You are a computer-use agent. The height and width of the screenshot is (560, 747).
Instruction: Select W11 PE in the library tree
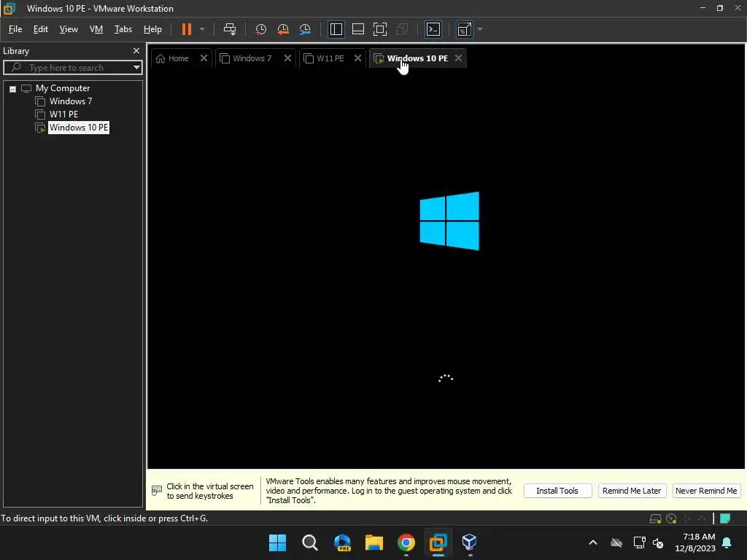[64, 114]
